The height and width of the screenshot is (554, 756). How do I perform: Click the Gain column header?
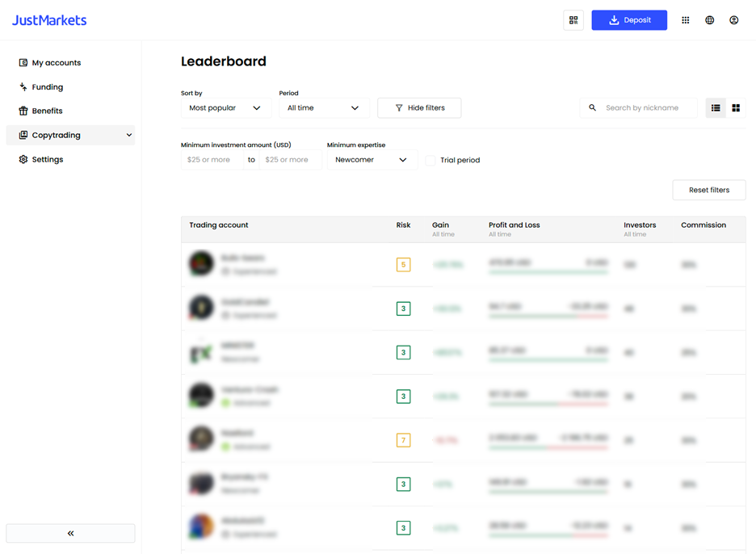pos(440,225)
